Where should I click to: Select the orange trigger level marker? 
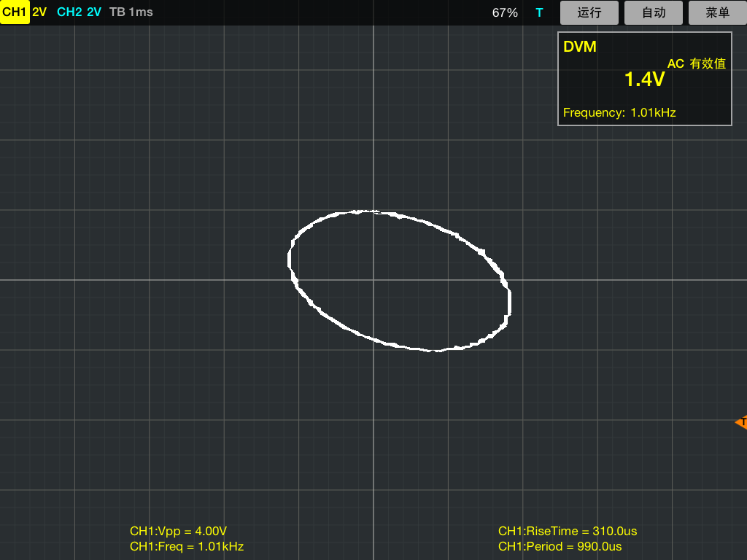[741, 422]
